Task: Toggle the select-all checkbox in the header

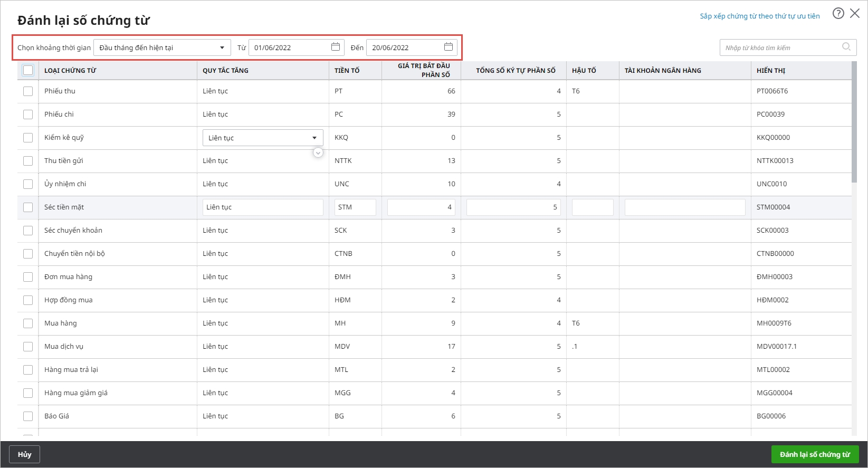Action: [x=28, y=70]
